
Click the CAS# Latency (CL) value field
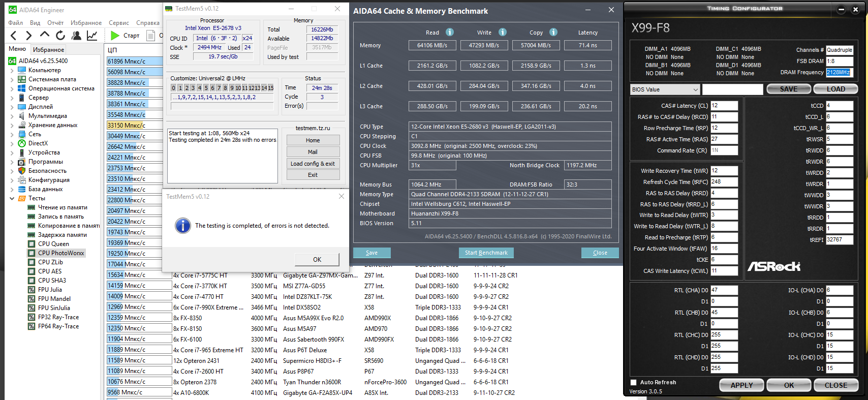click(724, 106)
